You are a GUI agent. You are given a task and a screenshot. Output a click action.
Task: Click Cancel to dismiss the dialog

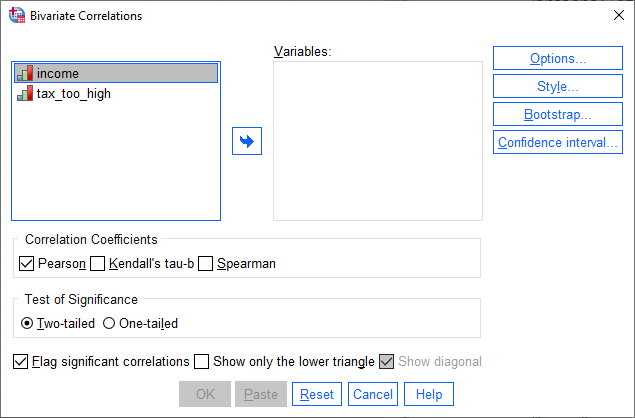click(x=373, y=394)
